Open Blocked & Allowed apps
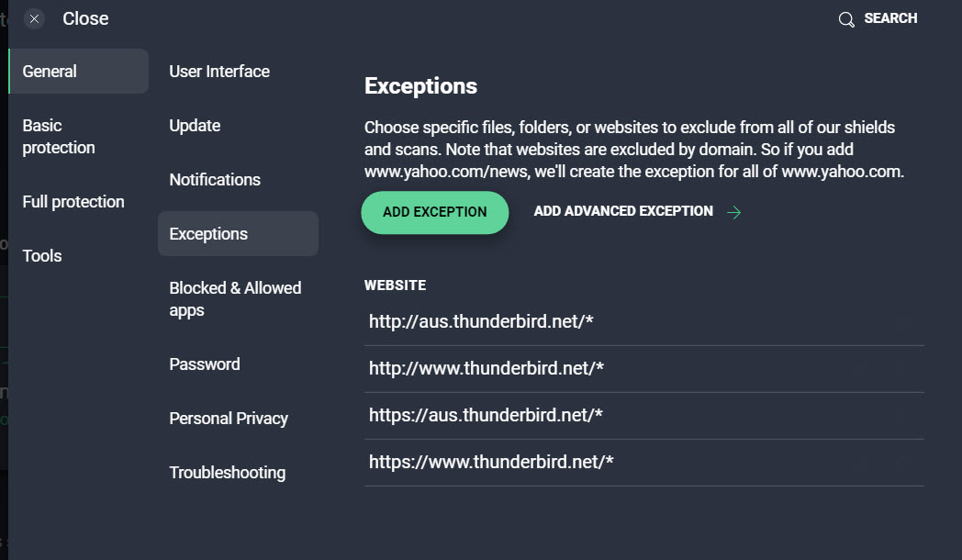The image size is (962, 560). click(x=235, y=299)
